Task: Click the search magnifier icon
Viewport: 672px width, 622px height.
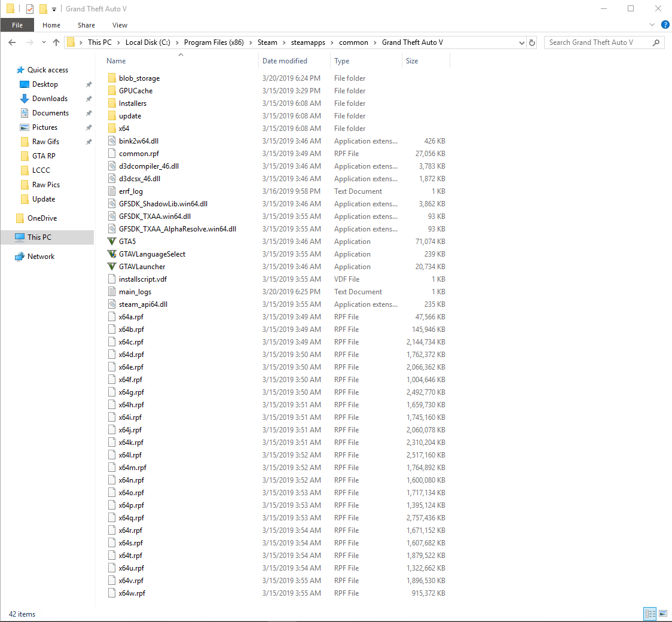Action: (x=656, y=42)
